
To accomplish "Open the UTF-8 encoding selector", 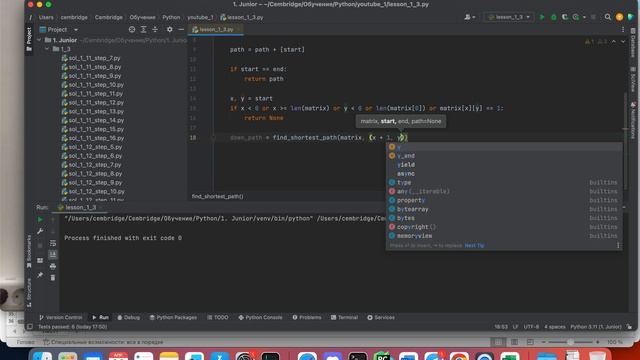I will click(x=531, y=327).
